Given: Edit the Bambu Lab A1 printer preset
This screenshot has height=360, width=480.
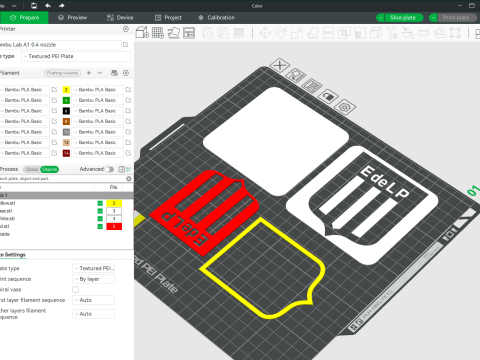Looking at the screenshot, I should pyautogui.click(x=126, y=45).
